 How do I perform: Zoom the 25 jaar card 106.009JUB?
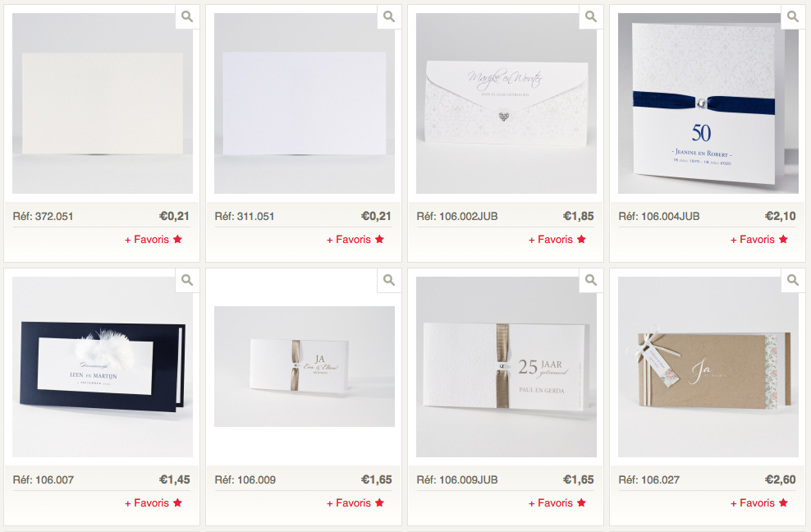coord(591,281)
